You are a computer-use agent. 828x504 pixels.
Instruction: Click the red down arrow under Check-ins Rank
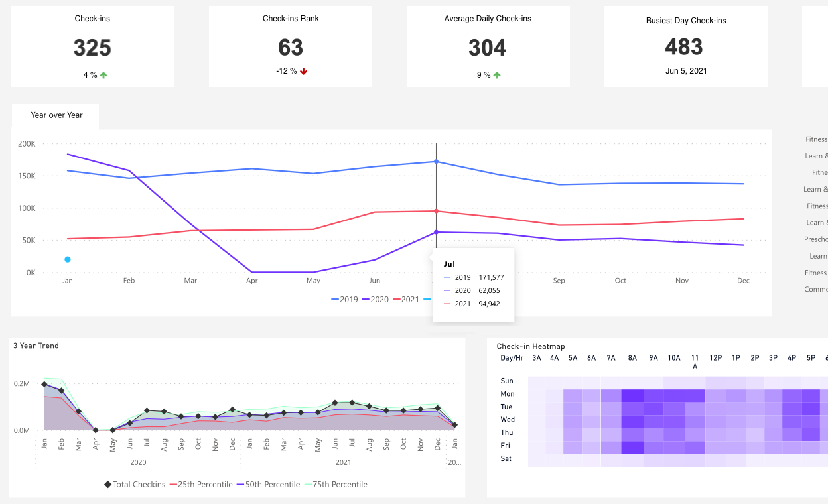point(304,71)
